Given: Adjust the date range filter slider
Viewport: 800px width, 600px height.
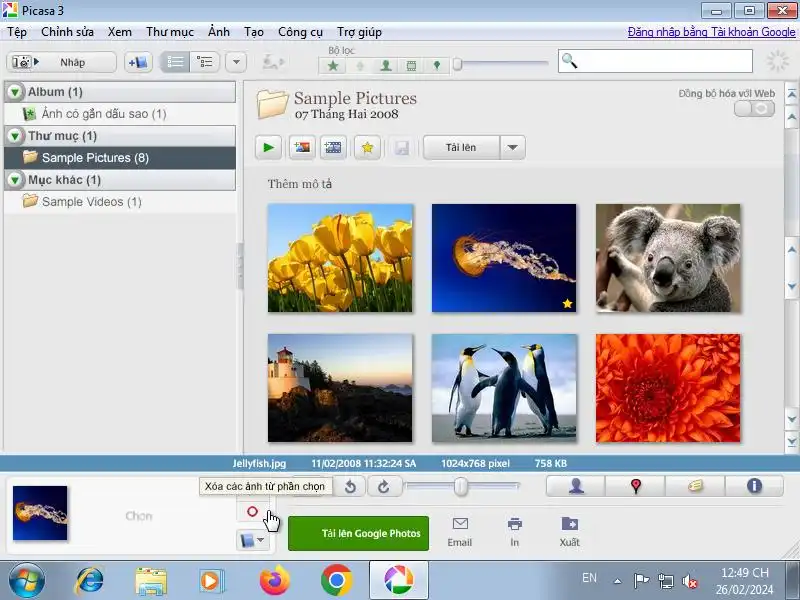Looking at the screenshot, I should click(458, 64).
